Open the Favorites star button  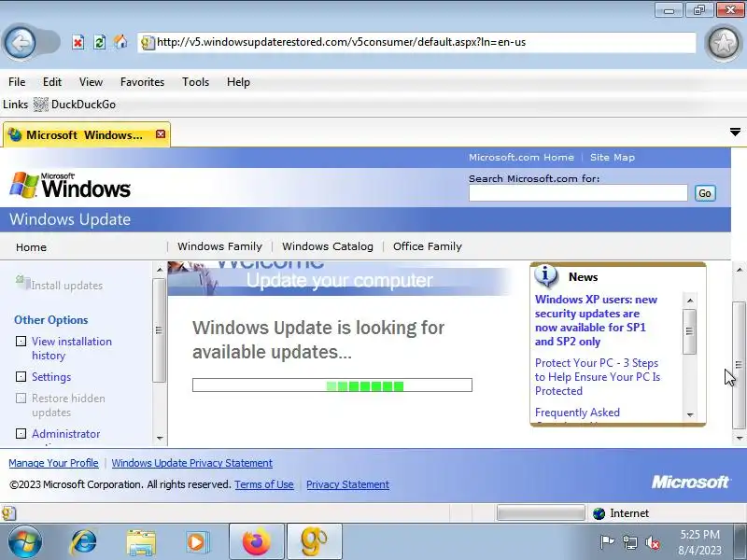[x=723, y=43]
